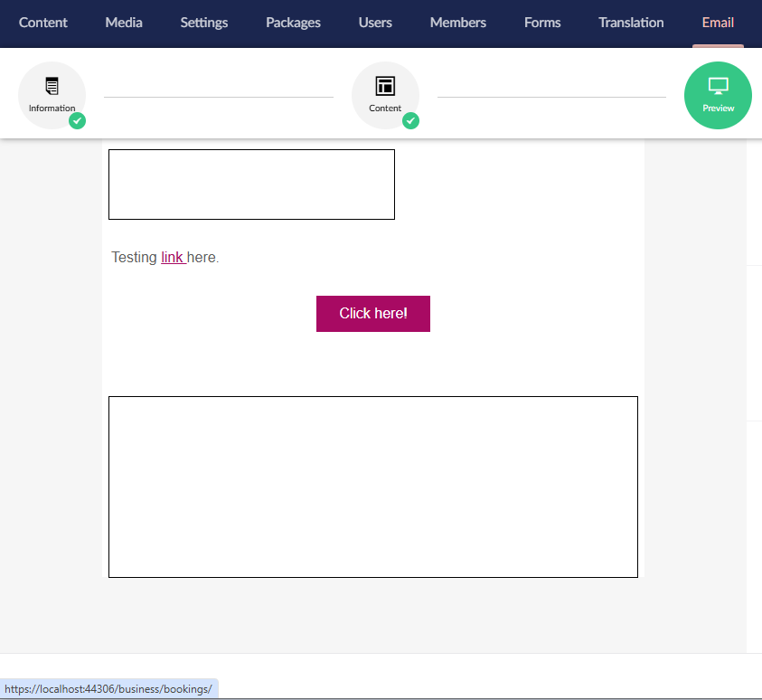This screenshot has height=700, width=762.
Task: Switch to the Content section tab
Action: click(x=43, y=23)
